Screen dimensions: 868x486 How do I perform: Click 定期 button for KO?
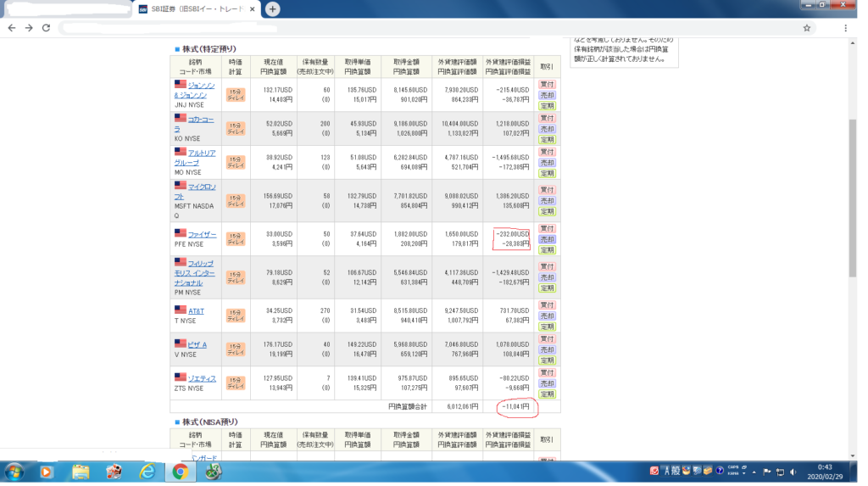tap(547, 140)
